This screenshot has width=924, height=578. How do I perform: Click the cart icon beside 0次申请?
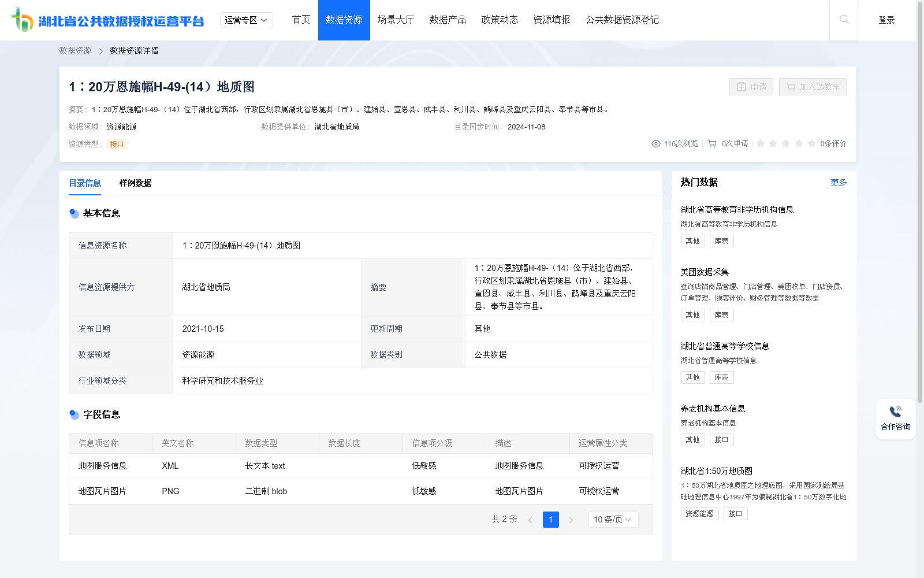pyautogui.click(x=712, y=143)
